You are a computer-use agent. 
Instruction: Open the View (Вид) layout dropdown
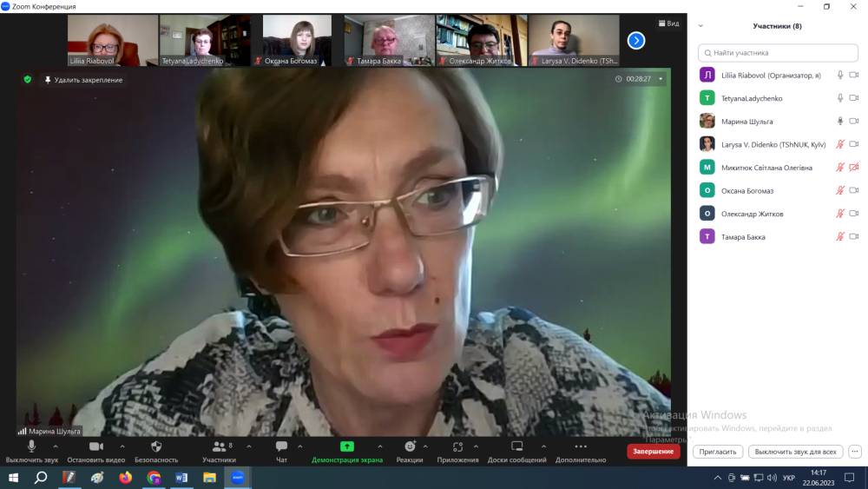(x=668, y=23)
